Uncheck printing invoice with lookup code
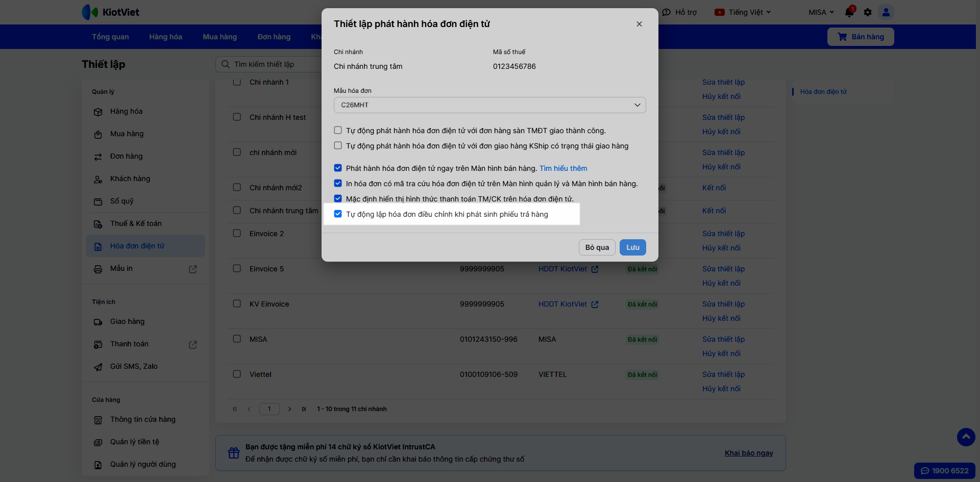This screenshot has height=482, width=980. coord(338,184)
